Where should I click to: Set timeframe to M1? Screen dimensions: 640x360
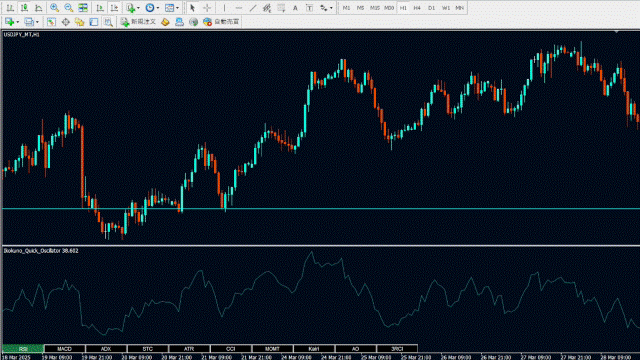[347, 8]
